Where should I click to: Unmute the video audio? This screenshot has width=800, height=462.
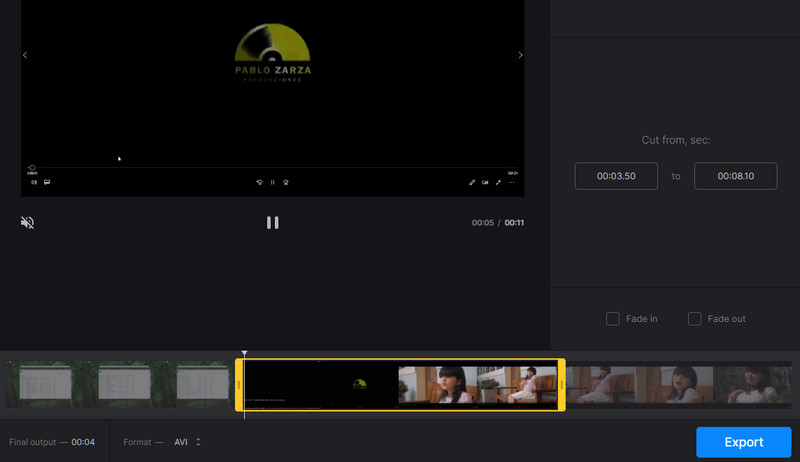[28, 222]
